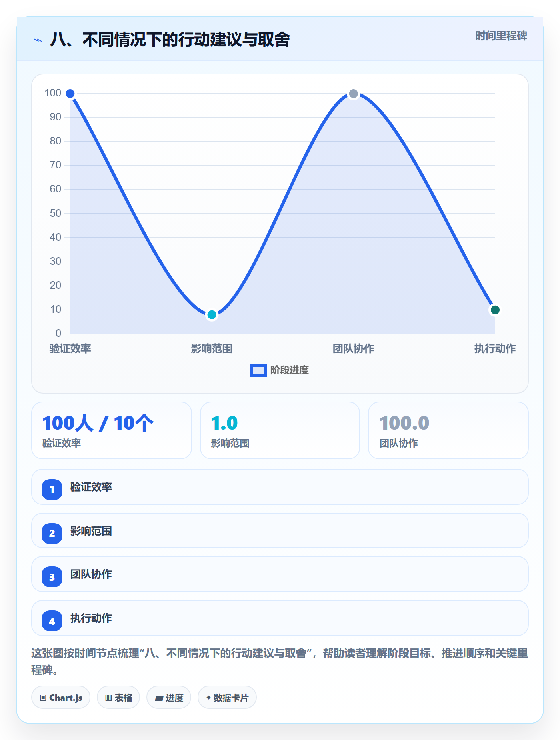Click the lightning icon beside the title
Viewport: 560px width, 740px height.
[x=38, y=40]
